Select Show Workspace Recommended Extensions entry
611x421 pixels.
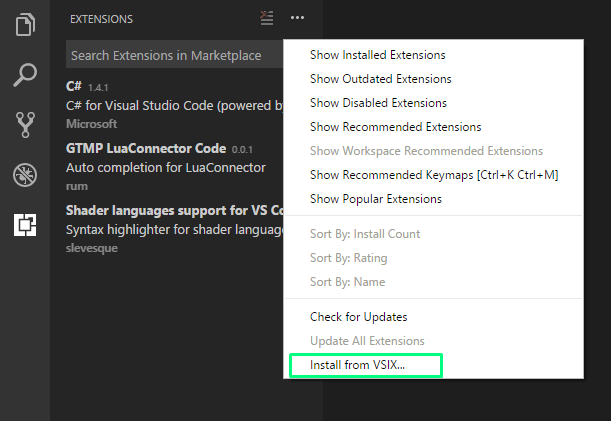pos(433,151)
